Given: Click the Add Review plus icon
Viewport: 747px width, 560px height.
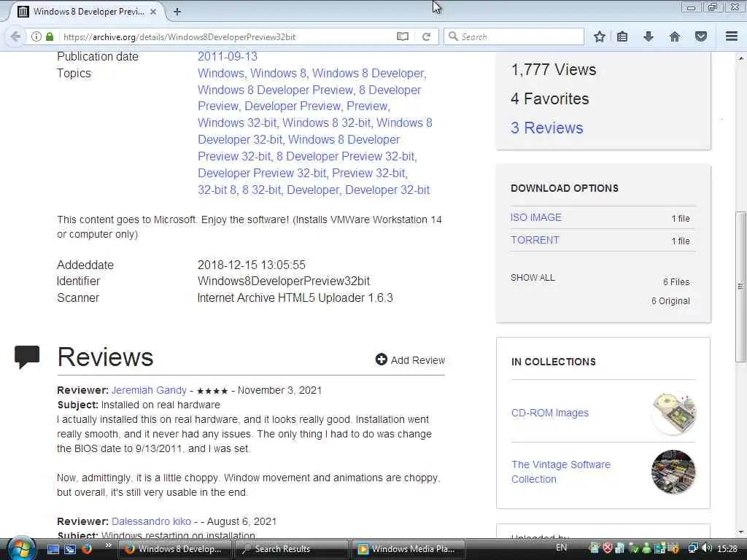Looking at the screenshot, I should [x=381, y=359].
